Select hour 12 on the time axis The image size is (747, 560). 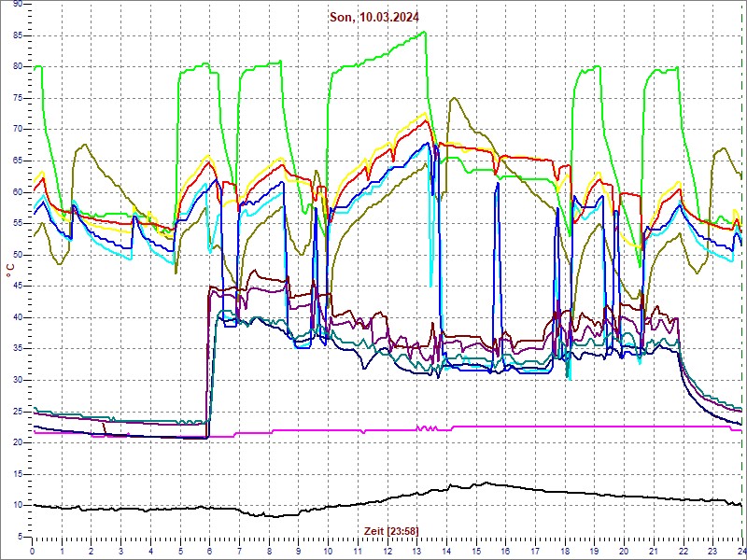tap(387, 552)
